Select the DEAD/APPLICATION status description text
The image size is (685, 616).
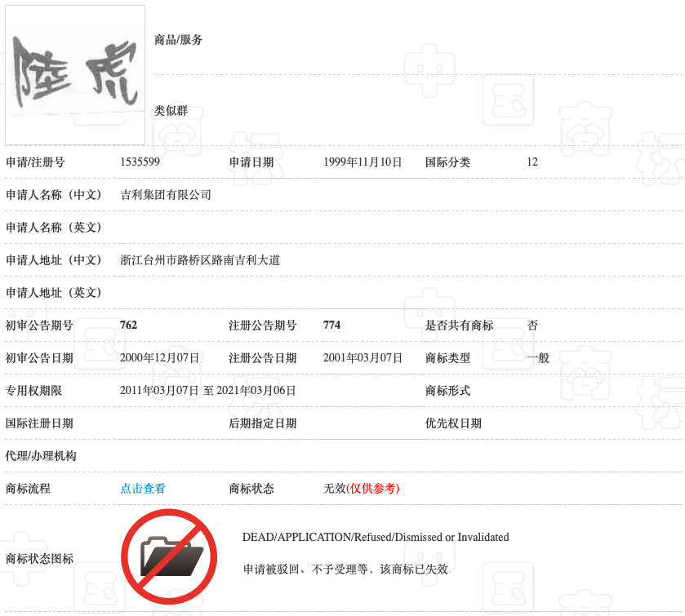[x=376, y=537]
